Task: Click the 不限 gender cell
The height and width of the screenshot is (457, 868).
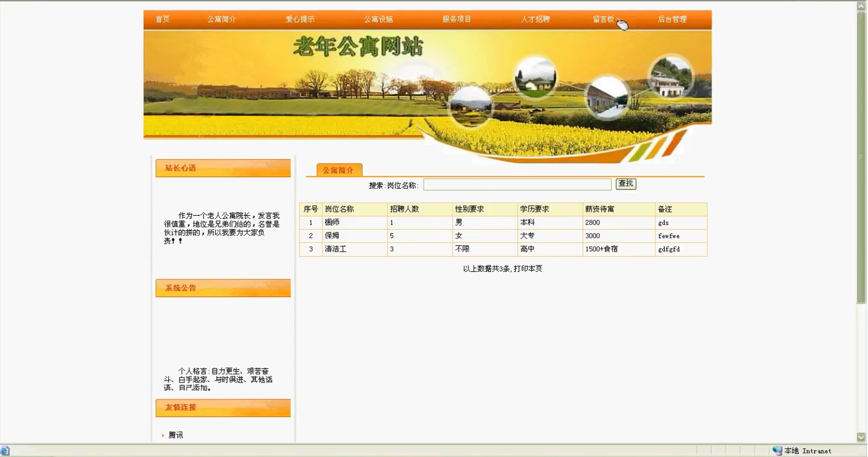Action: tap(485, 249)
